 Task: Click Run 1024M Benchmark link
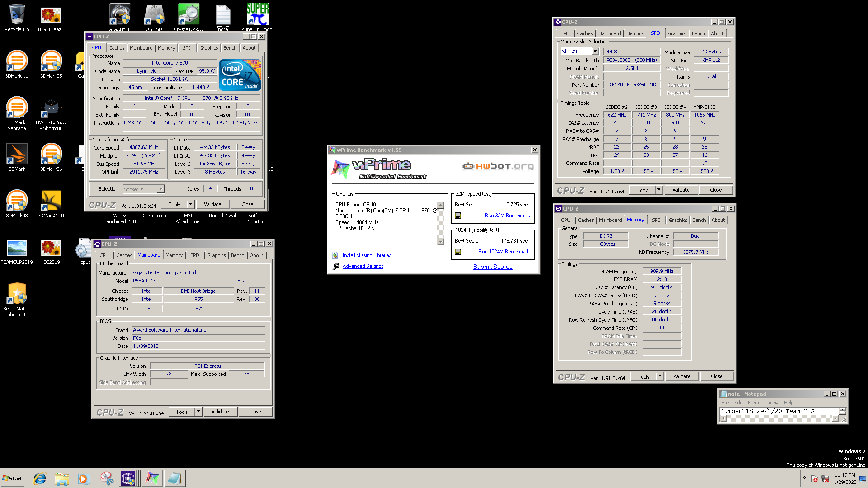(504, 252)
